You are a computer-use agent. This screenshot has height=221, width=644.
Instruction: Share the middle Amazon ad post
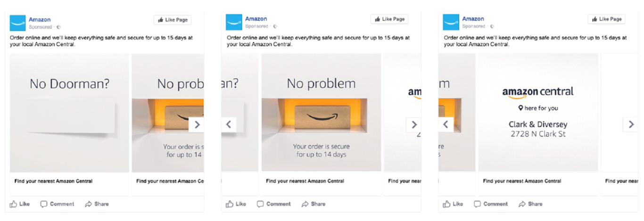(x=314, y=204)
